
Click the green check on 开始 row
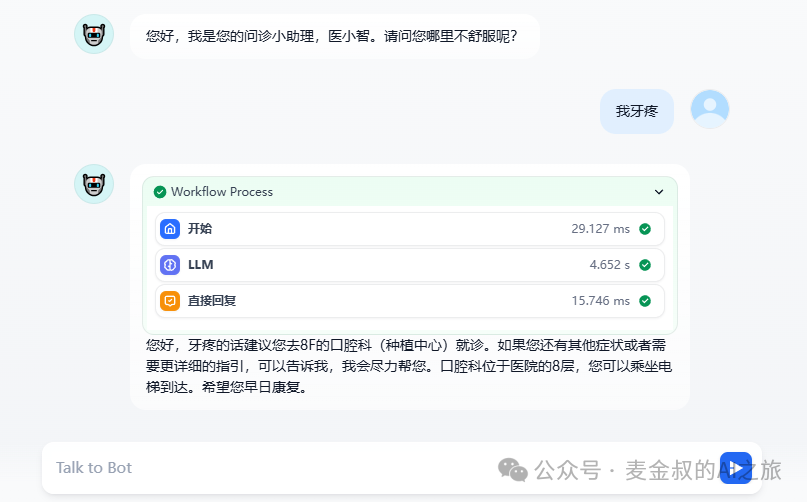tap(645, 229)
